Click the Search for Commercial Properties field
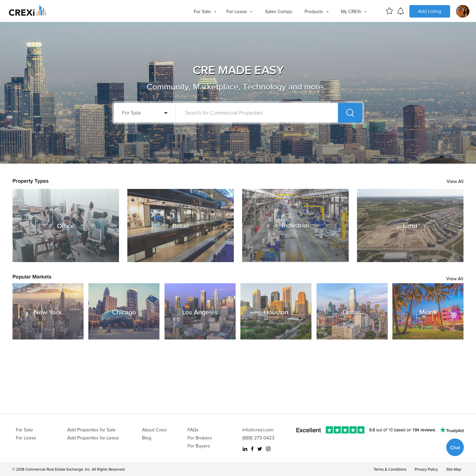The image size is (476, 476). pyautogui.click(x=256, y=113)
